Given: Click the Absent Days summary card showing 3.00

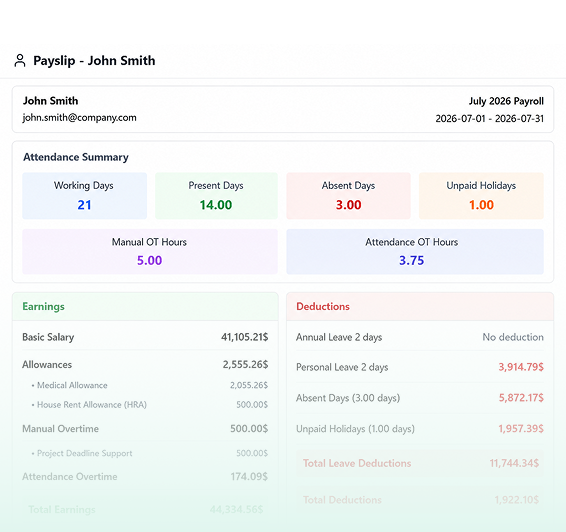Looking at the screenshot, I should (x=348, y=196).
